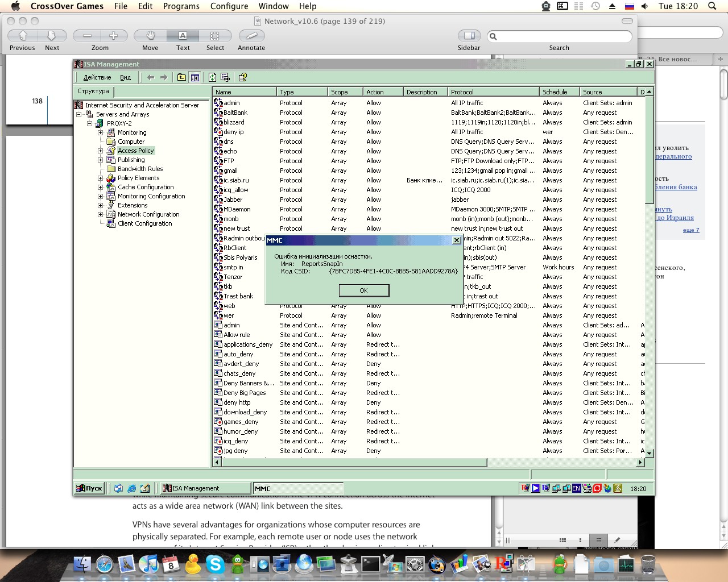The width and height of the screenshot is (728, 582).
Task: Collapse the PROXY-2 server node
Action: click(89, 123)
